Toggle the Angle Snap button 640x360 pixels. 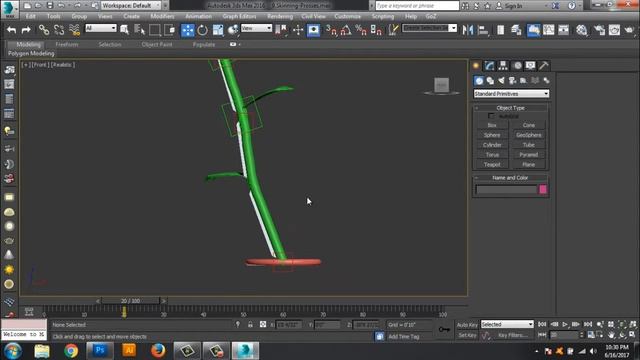pos(346,30)
